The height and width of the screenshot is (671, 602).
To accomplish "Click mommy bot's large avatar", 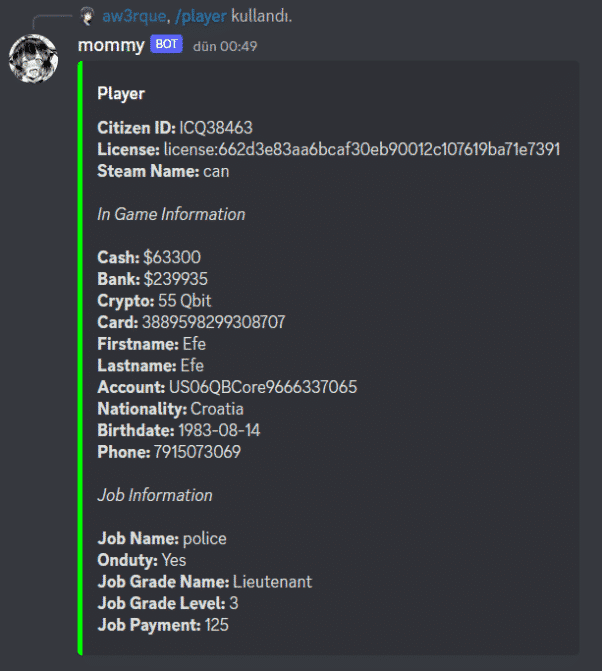I will click(33, 59).
